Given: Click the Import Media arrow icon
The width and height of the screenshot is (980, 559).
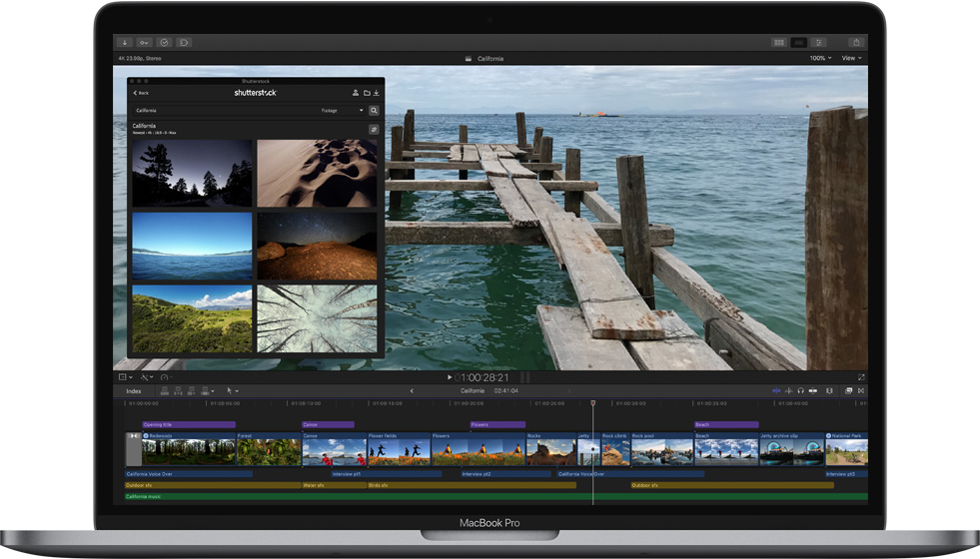Looking at the screenshot, I should (x=125, y=43).
